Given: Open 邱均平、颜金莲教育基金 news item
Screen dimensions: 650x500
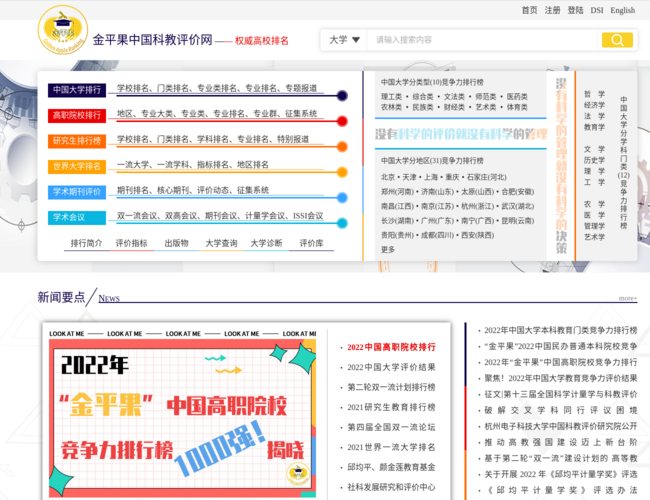Looking at the screenshot, I should tap(391, 467).
